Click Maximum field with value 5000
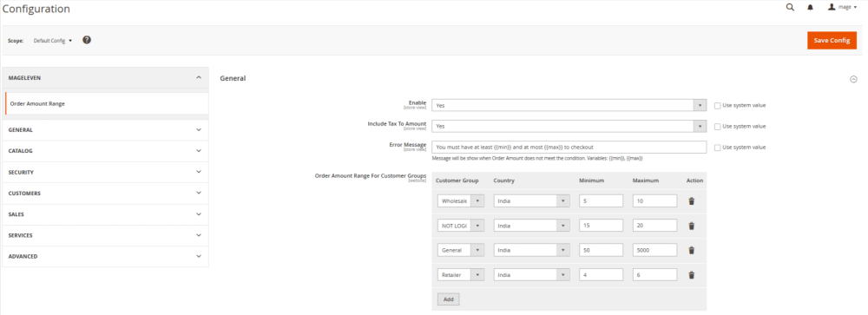868x315 pixels. point(654,250)
